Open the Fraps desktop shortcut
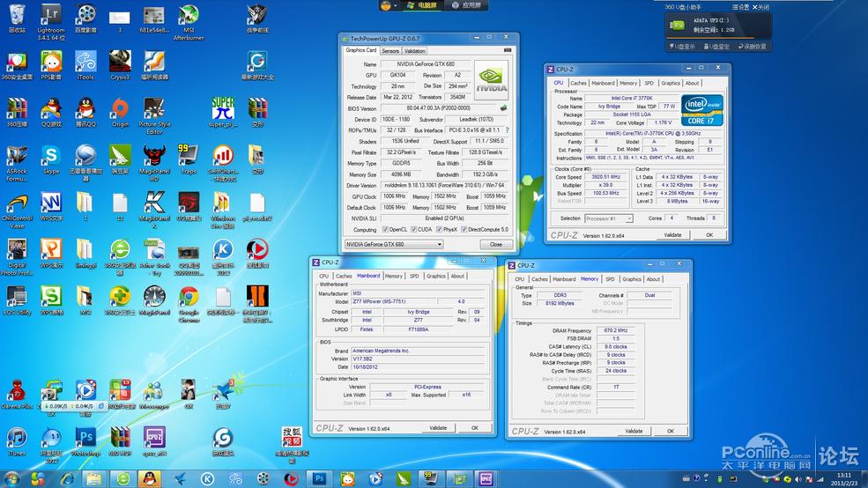The height and width of the screenshot is (488, 868). [x=189, y=160]
